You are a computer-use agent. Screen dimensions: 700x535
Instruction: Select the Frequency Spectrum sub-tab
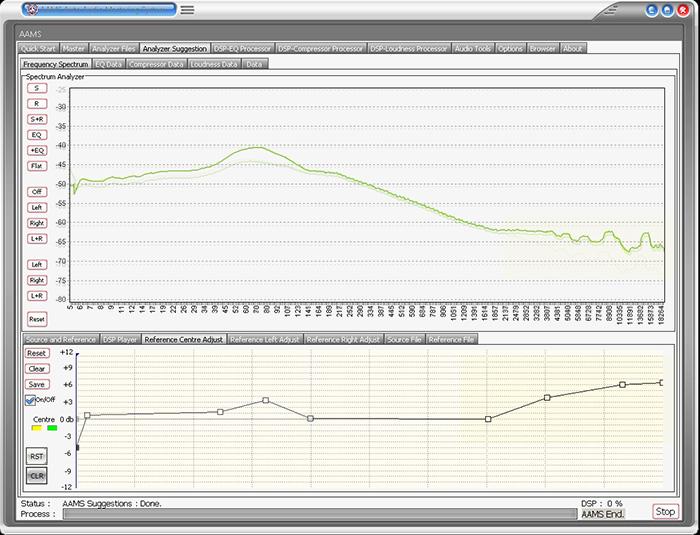(x=56, y=64)
